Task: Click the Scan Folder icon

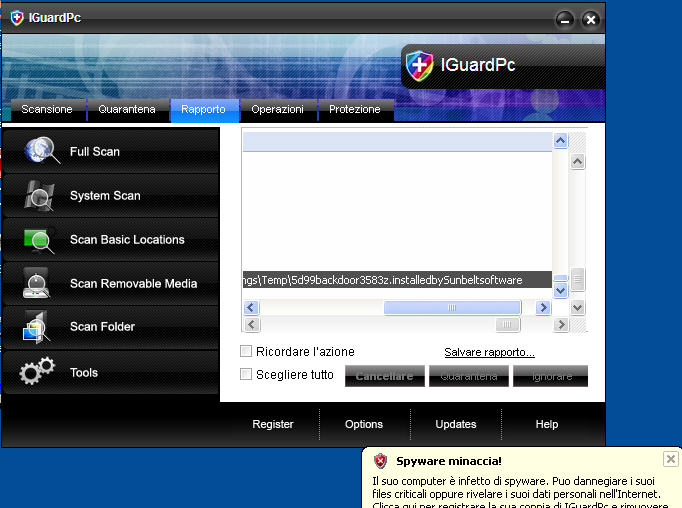Action: 36,327
